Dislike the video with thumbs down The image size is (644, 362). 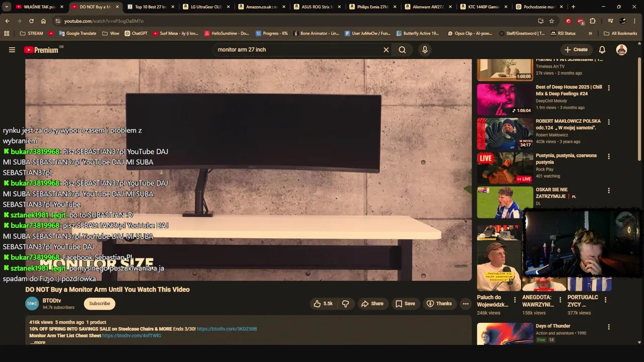pos(346,304)
